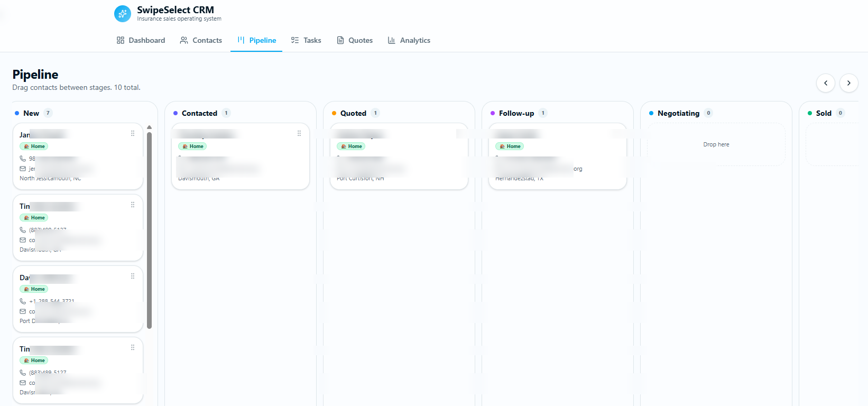
Task: Click the phone icon on Da card
Action: tap(23, 301)
